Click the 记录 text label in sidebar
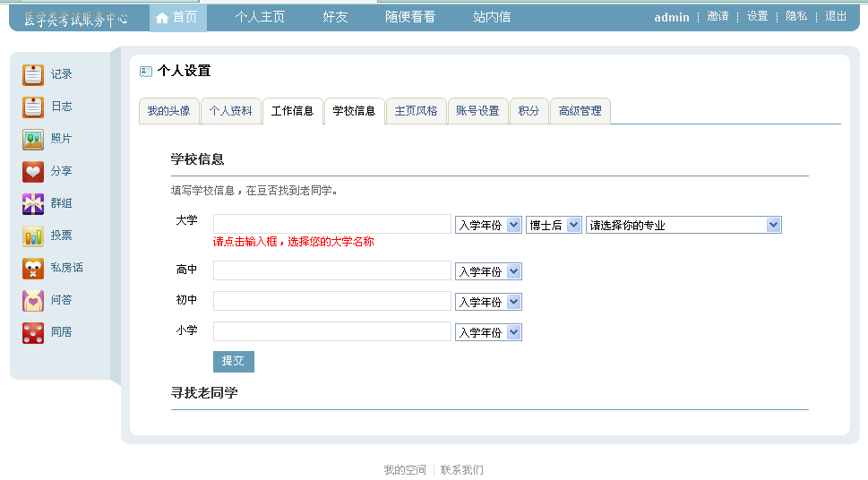The height and width of the screenshot is (480, 868). 62,74
